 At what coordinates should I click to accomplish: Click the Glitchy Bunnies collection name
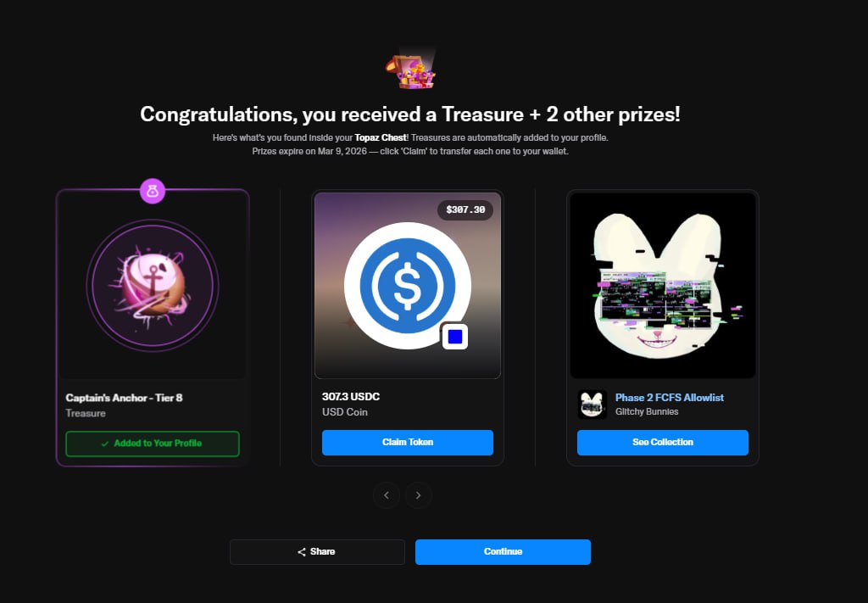[647, 411]
